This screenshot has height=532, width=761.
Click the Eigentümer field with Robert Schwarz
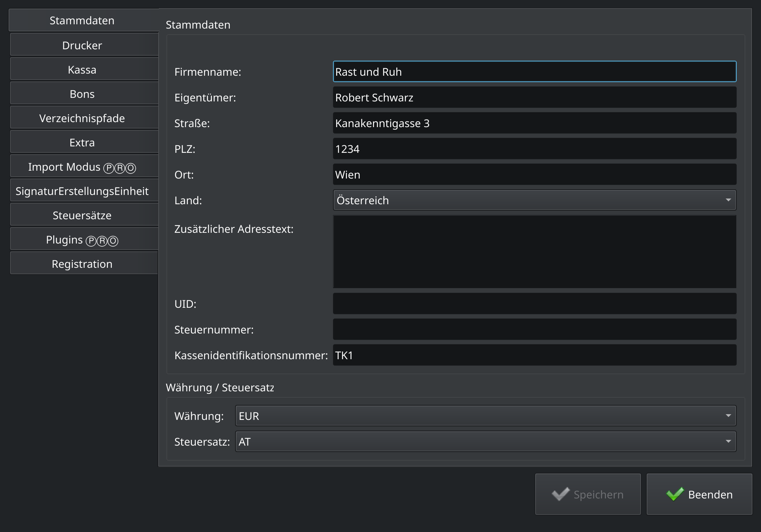[534, 97]
